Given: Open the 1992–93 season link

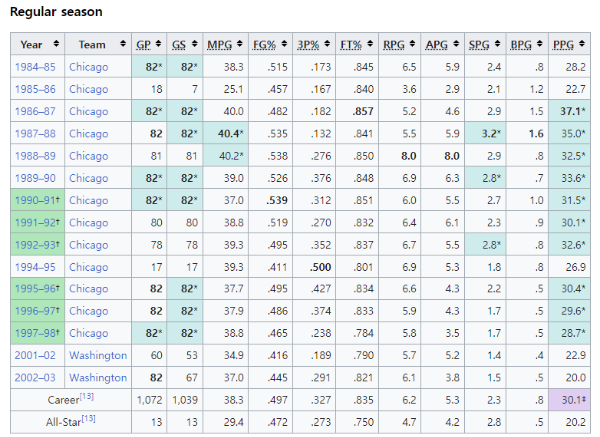Looking at the screenshot, I should pos(35,245).
